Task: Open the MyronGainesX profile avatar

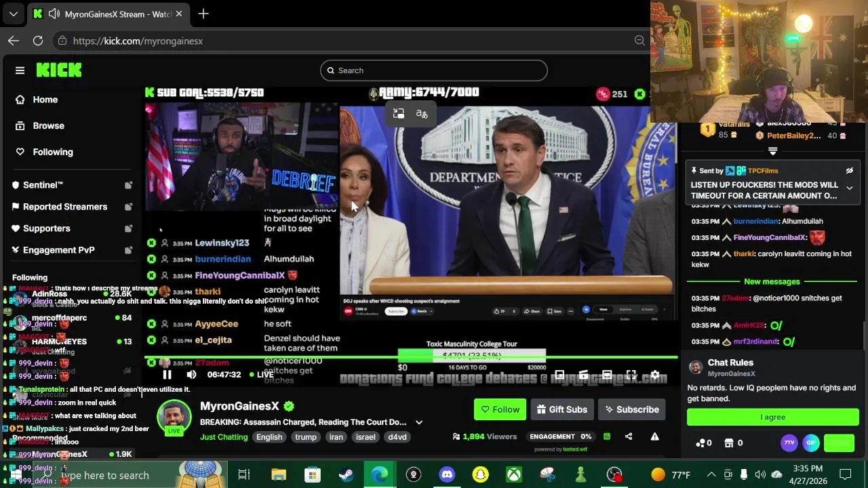Action: click(x=174, y=418)
